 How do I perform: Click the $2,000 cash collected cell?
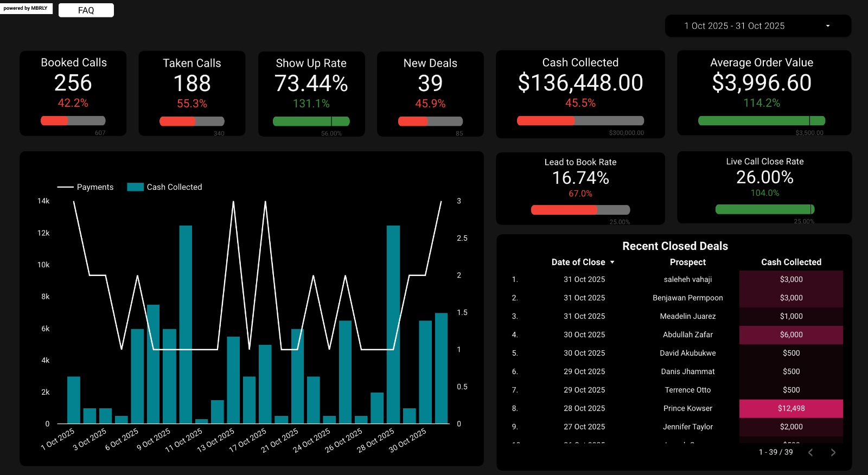pos(791,427)
